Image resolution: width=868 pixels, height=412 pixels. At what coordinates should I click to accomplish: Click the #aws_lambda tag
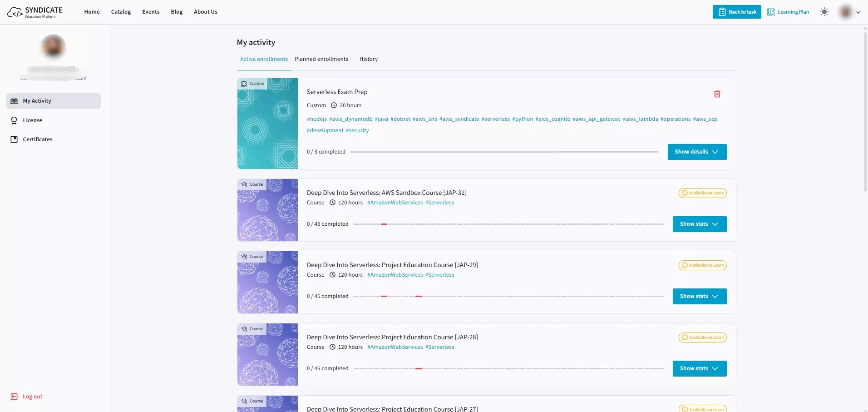pyautogui.click(x=641, y=119)
